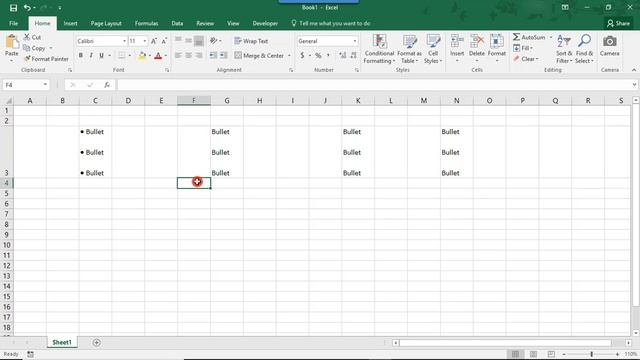Undo the last action

27,8
